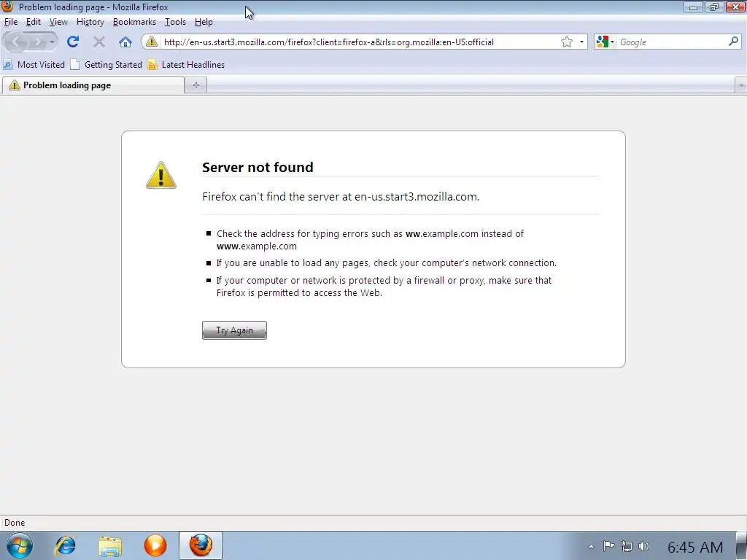
Task: Select the Problem loading page tab
Action: (x=93, y=85)
